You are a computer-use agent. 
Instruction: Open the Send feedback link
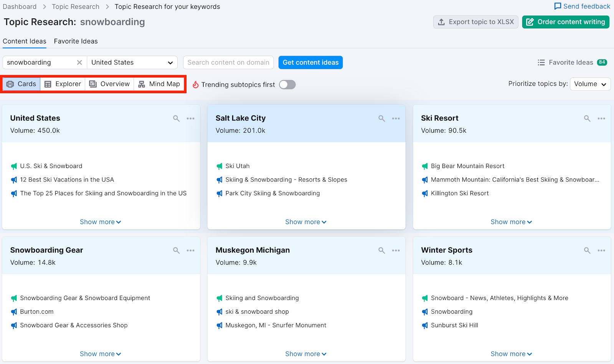coord(583,6)
